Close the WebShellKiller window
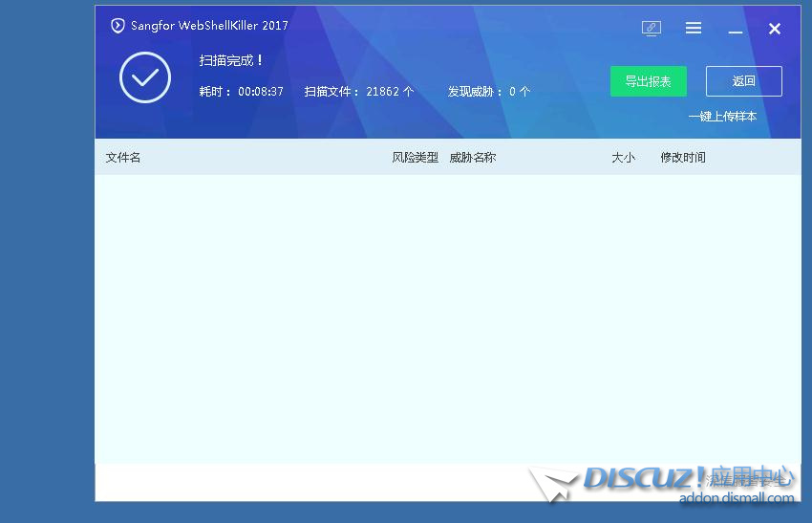Screen dimensions: 812x523 click(774, 29)
